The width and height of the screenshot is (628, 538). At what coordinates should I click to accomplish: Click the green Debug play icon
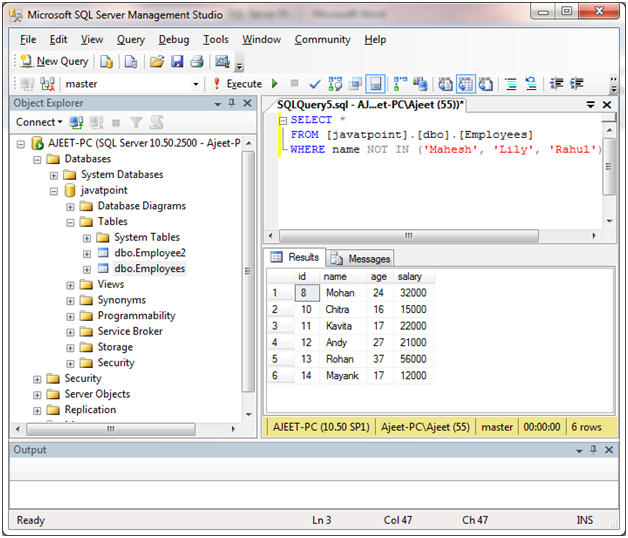(275, 84)
